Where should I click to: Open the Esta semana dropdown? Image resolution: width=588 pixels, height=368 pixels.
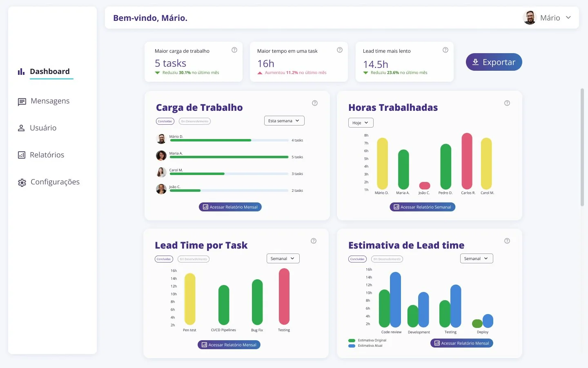point(284,121)
